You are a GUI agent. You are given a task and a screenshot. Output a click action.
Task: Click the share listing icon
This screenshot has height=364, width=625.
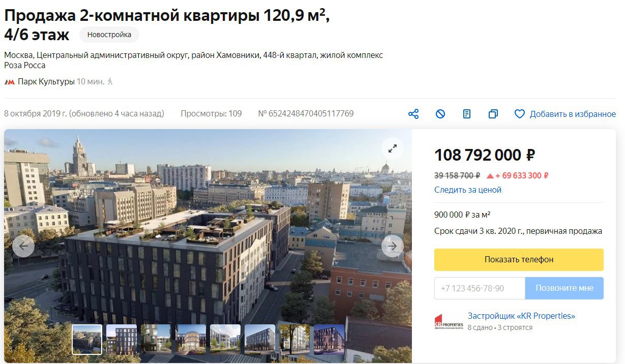(x=413, y=114)
